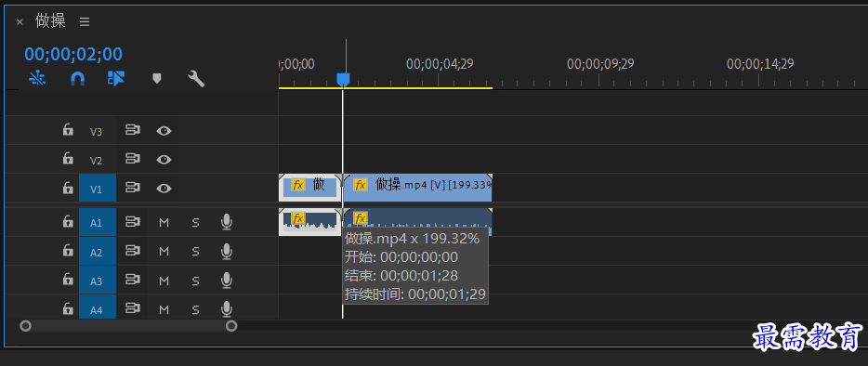868x366 pixels.
Task: Add a marker with the marker icon
Action: tap(157, 79)
